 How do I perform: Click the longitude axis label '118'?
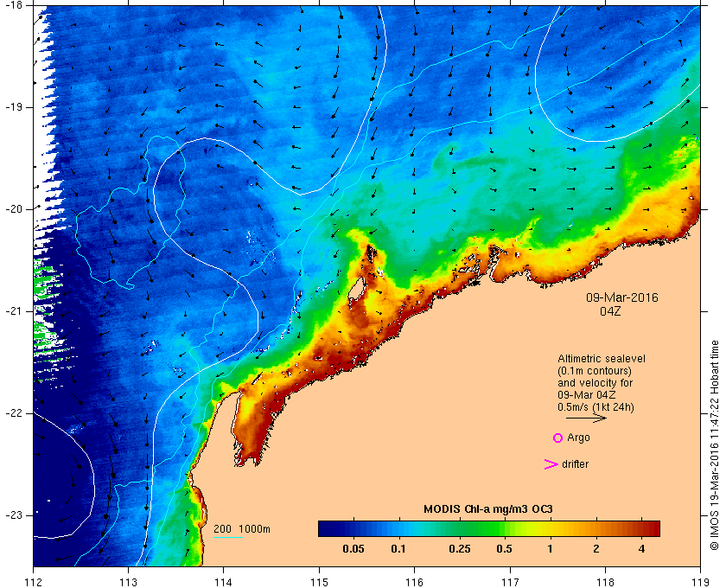click(605, 582)
